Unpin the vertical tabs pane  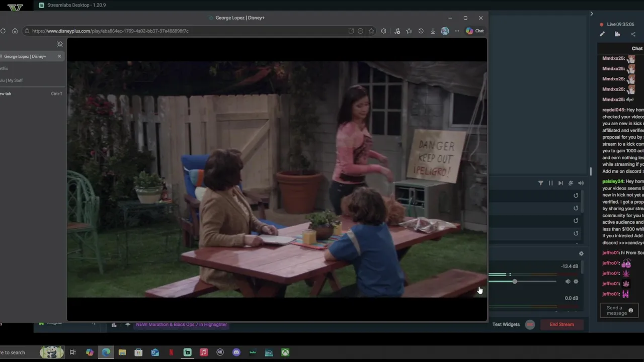coord(60,44)
